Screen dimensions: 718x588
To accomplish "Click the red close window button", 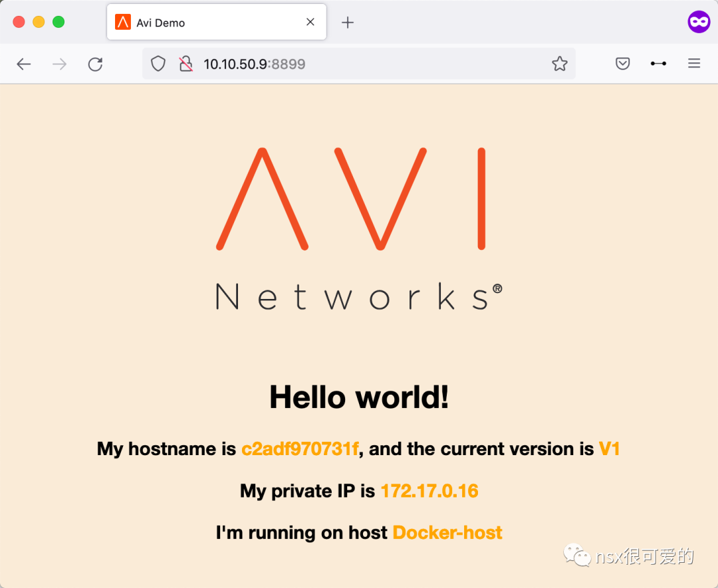I will point(19,22).
